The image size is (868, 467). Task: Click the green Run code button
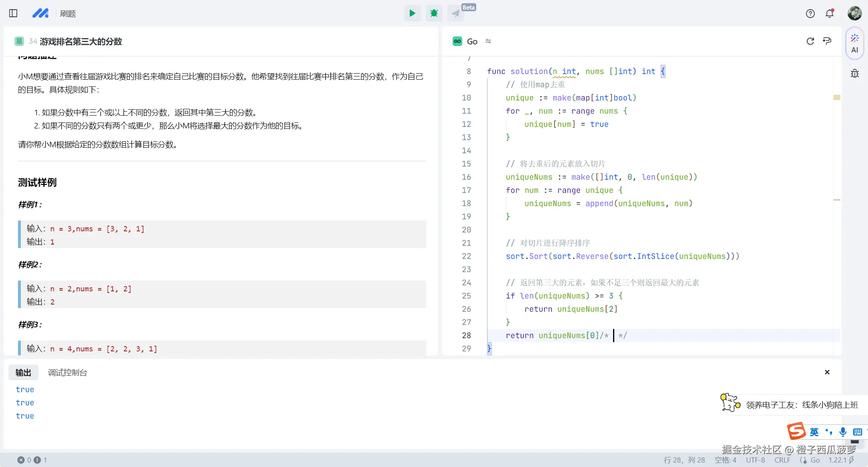412,13
